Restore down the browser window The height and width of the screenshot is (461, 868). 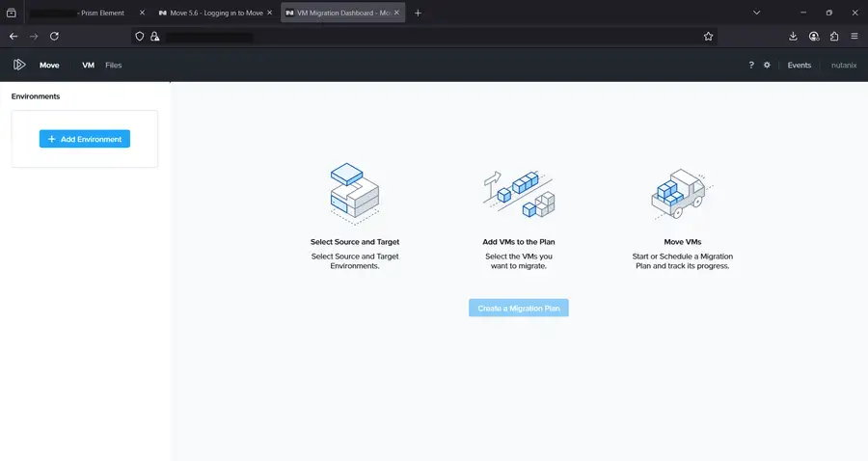828,13
